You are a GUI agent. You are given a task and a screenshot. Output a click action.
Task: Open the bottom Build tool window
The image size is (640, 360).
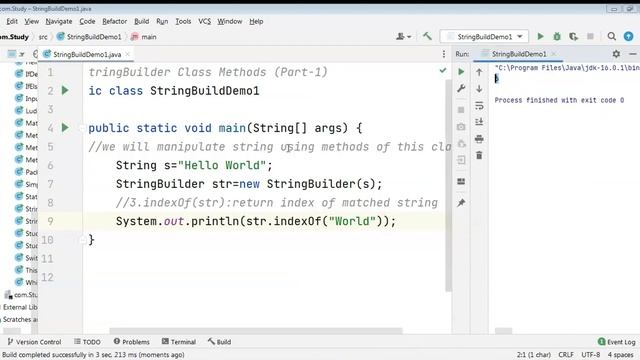click(220, 342)
